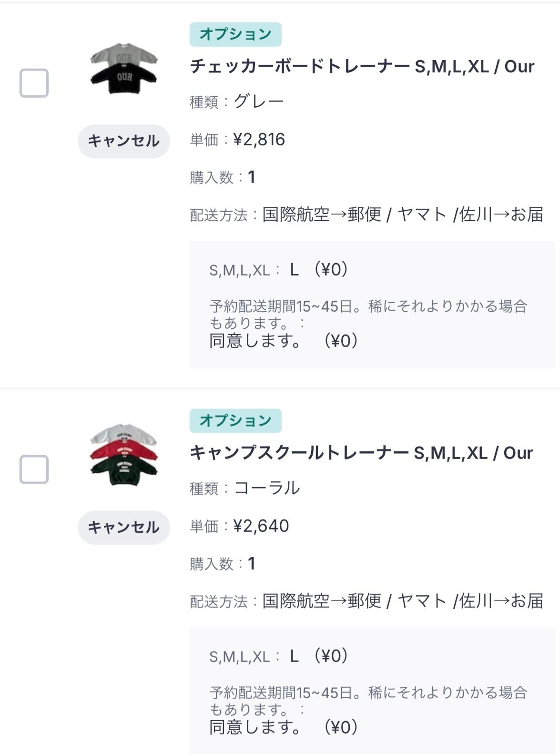Image resolution: width=560 pixels, height=754 pixels.
Task: Tick the checkbox for チェッカーボードトレーナー
Action: 34,83
